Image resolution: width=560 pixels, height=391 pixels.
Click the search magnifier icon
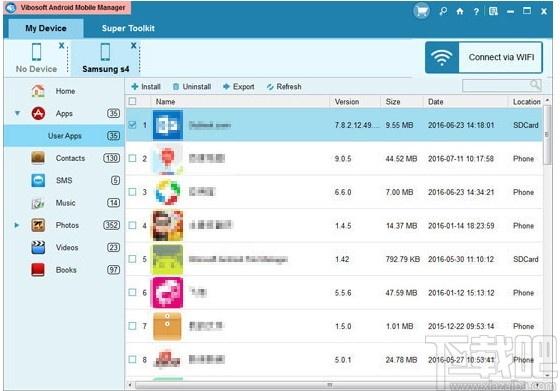[535, 85]
